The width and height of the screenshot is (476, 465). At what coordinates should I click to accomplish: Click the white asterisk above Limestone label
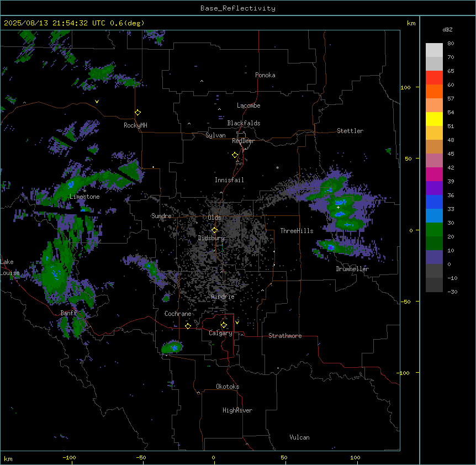84,191
